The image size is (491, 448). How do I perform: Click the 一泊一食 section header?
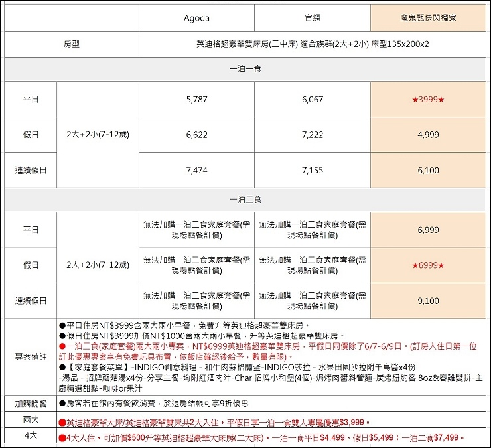[245, 69]
